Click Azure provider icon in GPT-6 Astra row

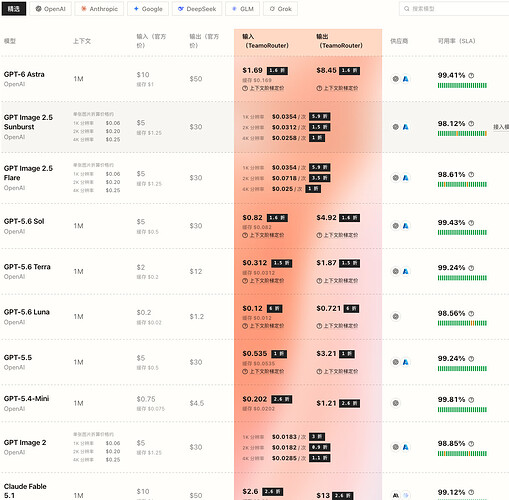[405, 79]
